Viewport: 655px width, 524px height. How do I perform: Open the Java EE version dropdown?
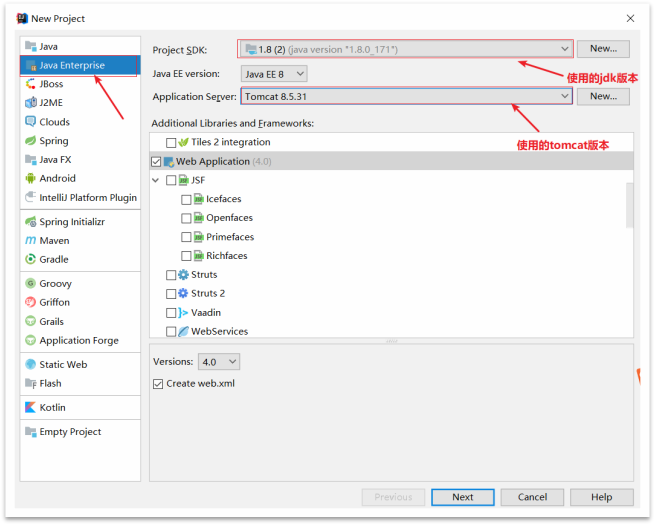click(x=274, y=74)
